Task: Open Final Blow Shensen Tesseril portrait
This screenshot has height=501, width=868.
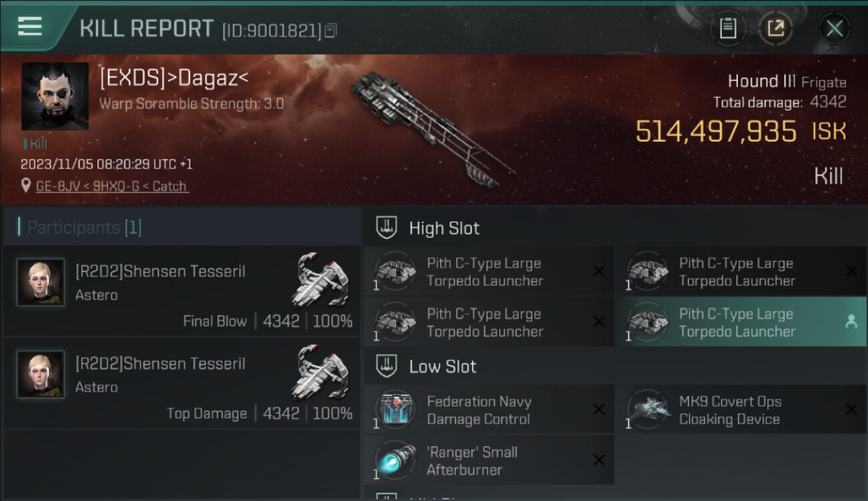Action: 41,283
